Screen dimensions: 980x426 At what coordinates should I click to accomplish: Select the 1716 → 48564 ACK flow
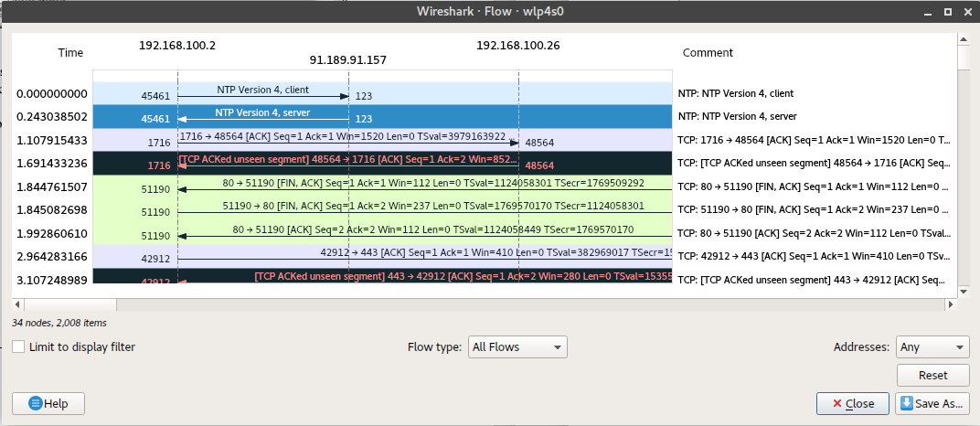pos(347,140)
